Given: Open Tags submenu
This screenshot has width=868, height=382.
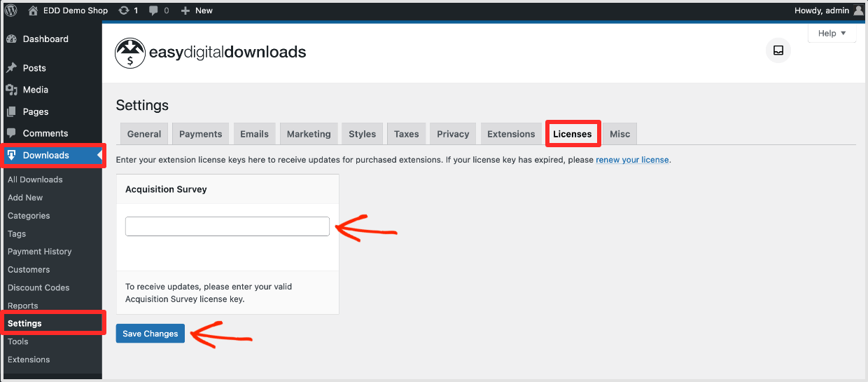Looking at the screenshot, I should pyautogui.click(x=17, y=234).
